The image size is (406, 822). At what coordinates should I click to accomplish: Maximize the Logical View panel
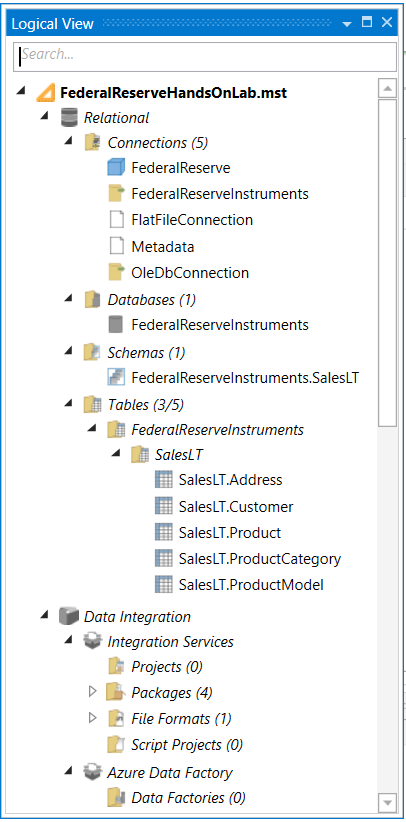[x=367, y=23]
